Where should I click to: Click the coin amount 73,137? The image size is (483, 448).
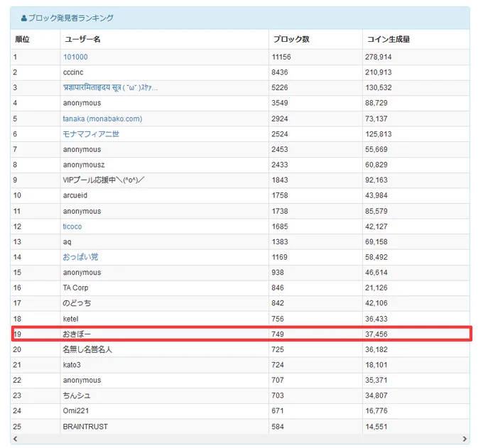pyautogui.click(x=376, y=119)
